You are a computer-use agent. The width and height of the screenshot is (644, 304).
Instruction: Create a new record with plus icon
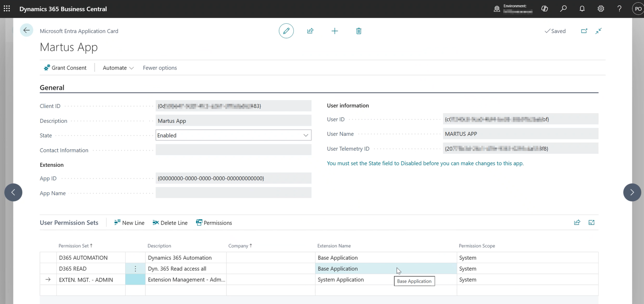pyautogui.click(x=335, y=31)
